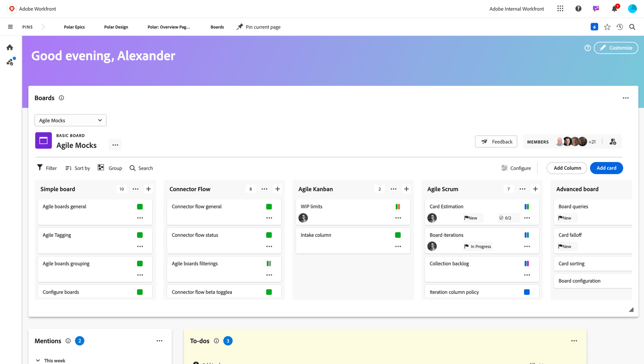Image resolution: width=644 pixels, height=364 pixels.
Task: Open WIP limits card options menu
Action: coord(398,218)
